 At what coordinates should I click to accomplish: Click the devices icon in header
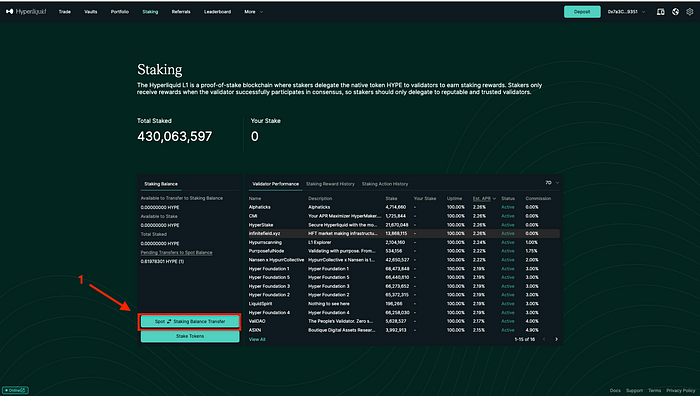coord(661,12)
